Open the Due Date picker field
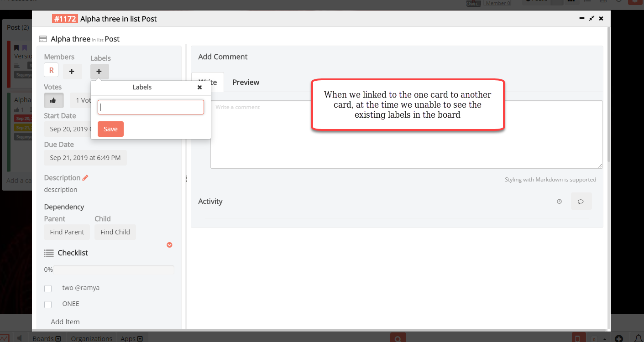644x342 pixels. coord(85,158)
